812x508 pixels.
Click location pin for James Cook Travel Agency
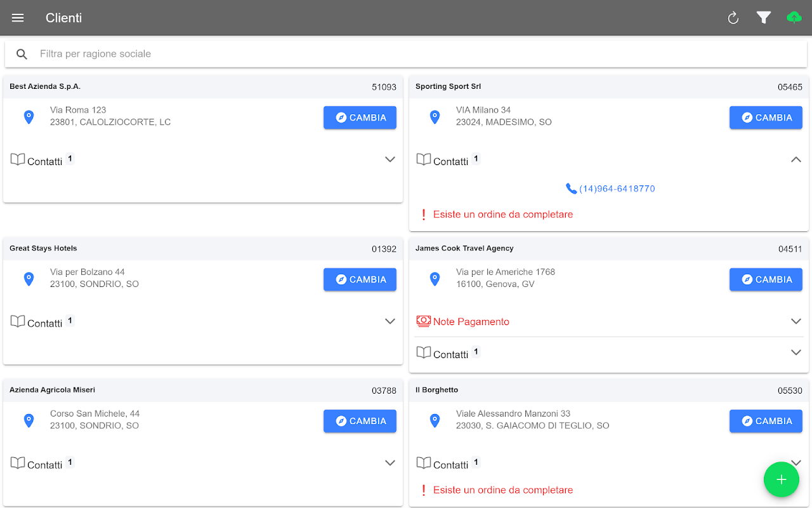point(435,279)
